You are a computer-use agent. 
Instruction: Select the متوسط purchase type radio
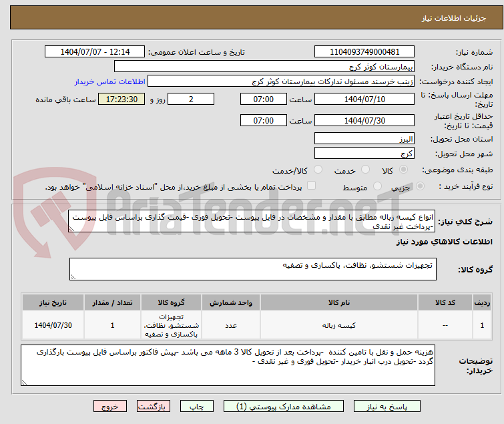[x=377, y=186]
